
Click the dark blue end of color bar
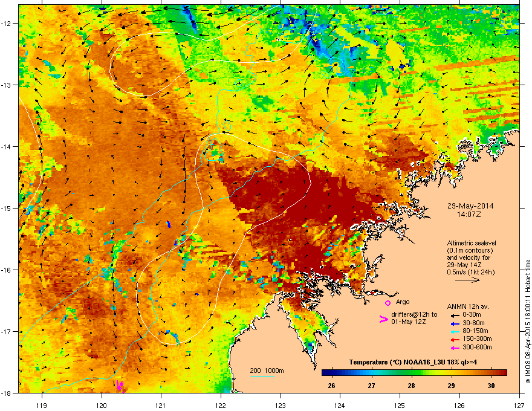(326, 373)
